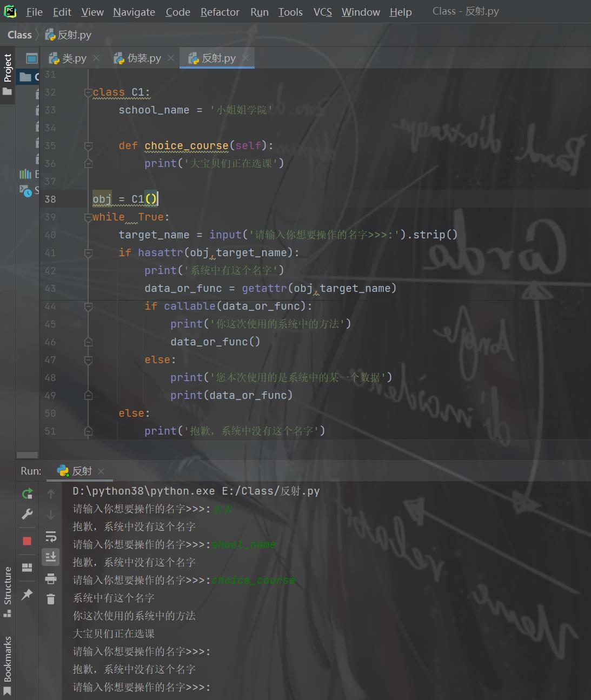Click the console line D:\python38\python.exe E:/Class/反射.py
This screenshot has width=591, height=700.
pos(196,491)
